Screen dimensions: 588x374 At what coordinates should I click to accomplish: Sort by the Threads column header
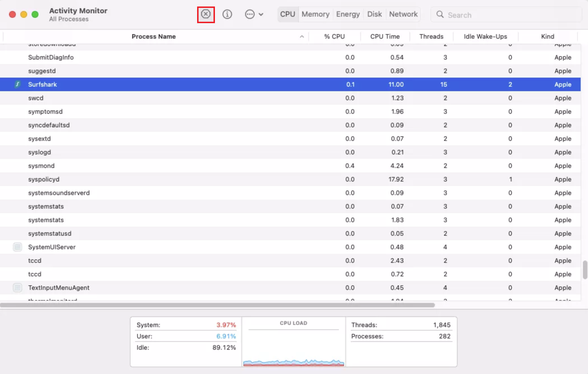pyautogui.click(x=431, y=36)
